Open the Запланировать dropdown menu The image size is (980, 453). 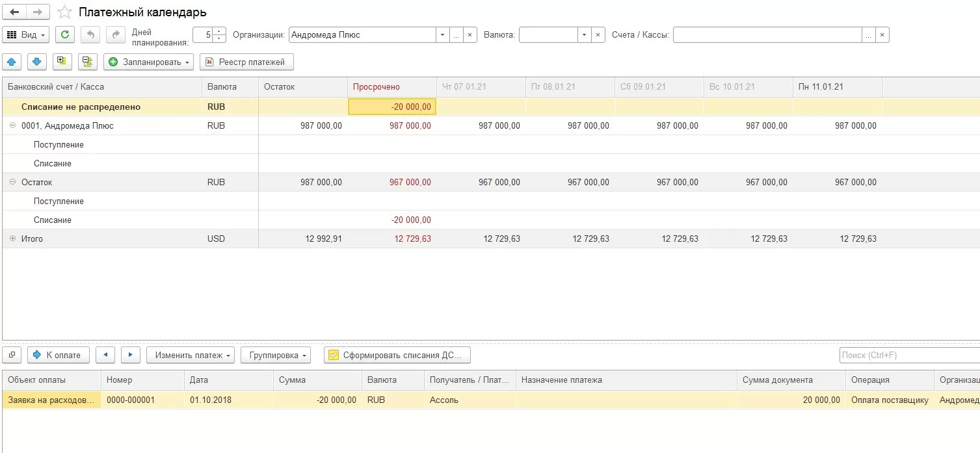(x=149, y=62)
